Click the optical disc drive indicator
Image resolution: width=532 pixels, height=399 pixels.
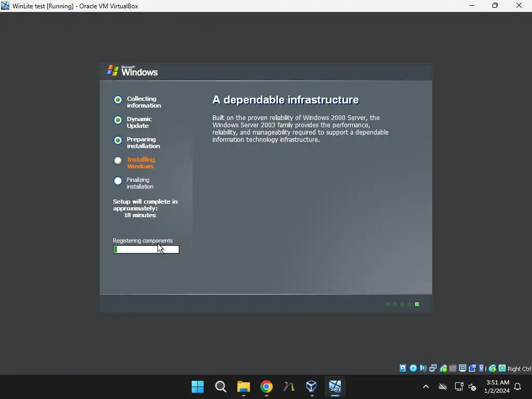point(413,368)
